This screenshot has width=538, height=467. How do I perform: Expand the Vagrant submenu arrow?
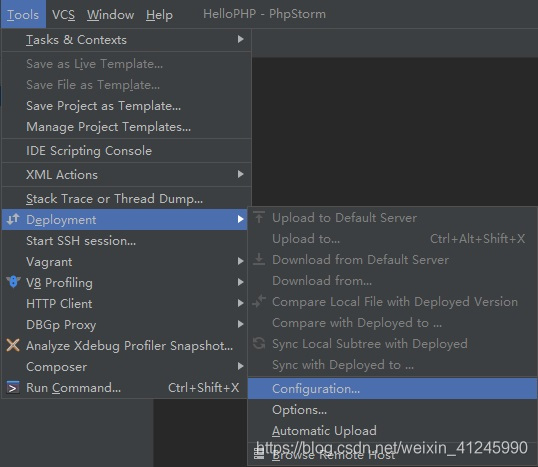pyautogui.click(x=241, y=261)
